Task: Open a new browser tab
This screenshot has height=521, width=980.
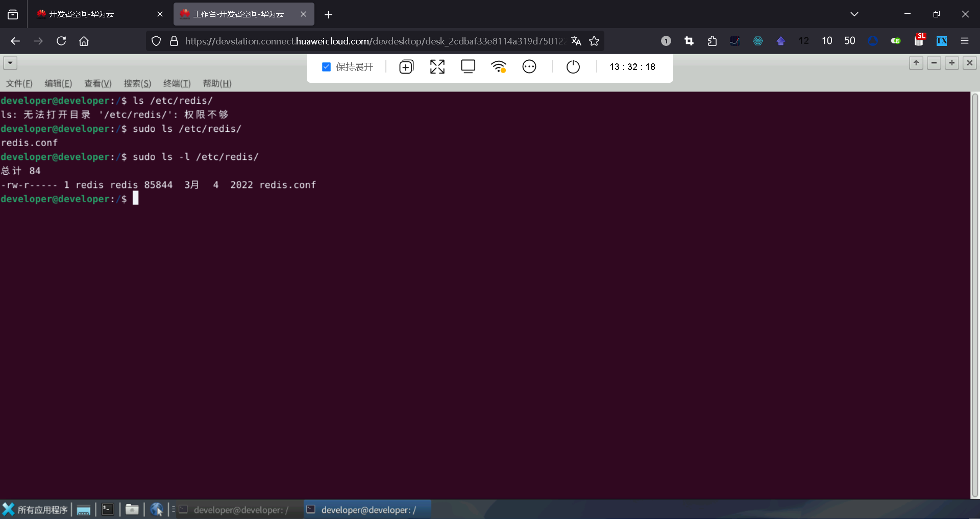Action: pos(329,15)
